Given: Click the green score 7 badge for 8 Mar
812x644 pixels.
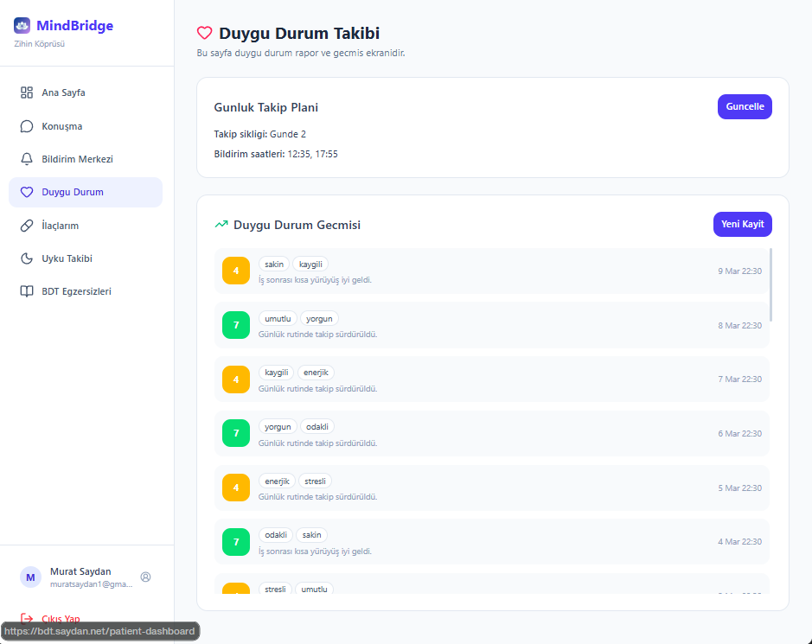Looking at the screenshot, I should (236, 325).
